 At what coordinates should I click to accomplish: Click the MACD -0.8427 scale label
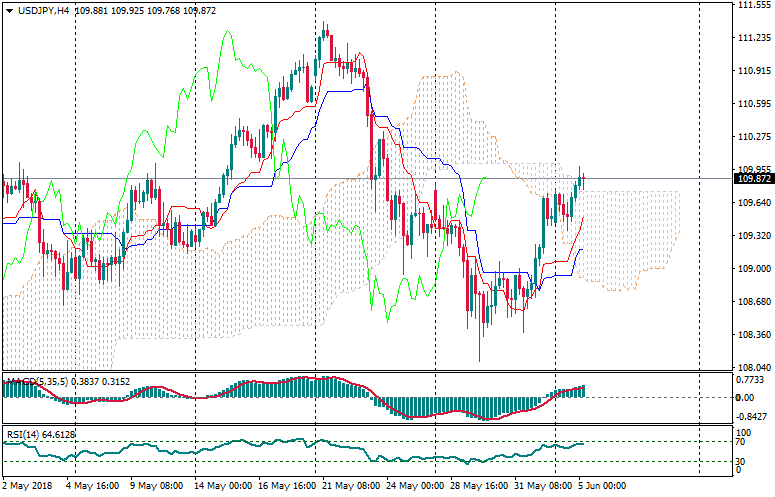(751, 417)
